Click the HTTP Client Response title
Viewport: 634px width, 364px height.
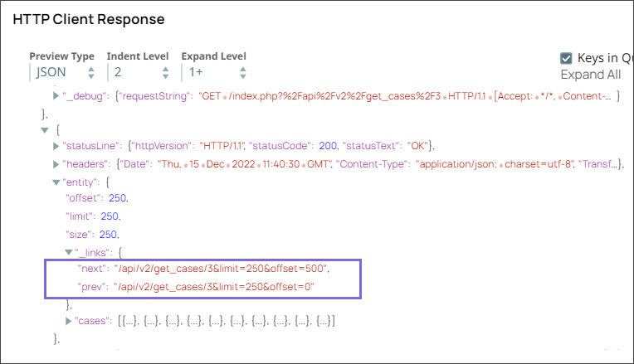(x=89, y=19)
